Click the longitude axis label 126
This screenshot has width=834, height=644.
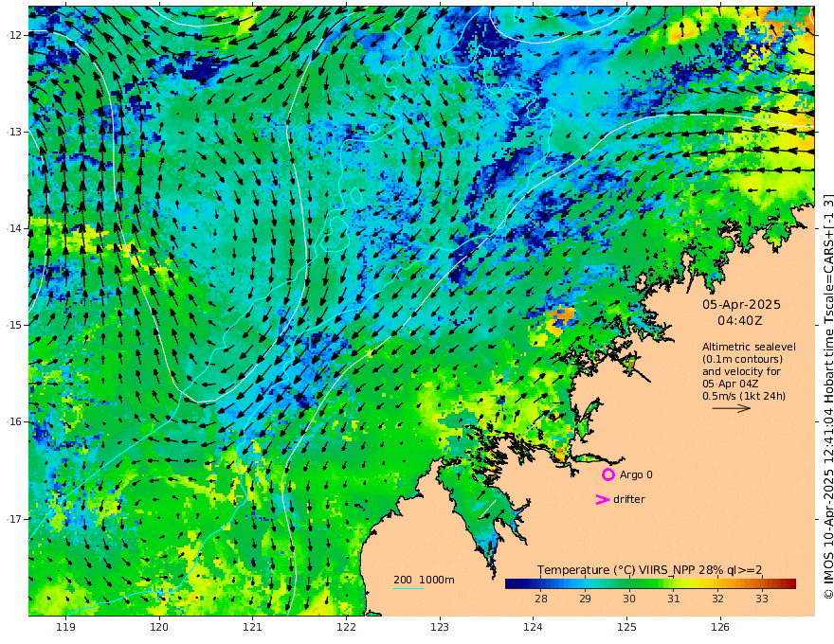(720, 628)
